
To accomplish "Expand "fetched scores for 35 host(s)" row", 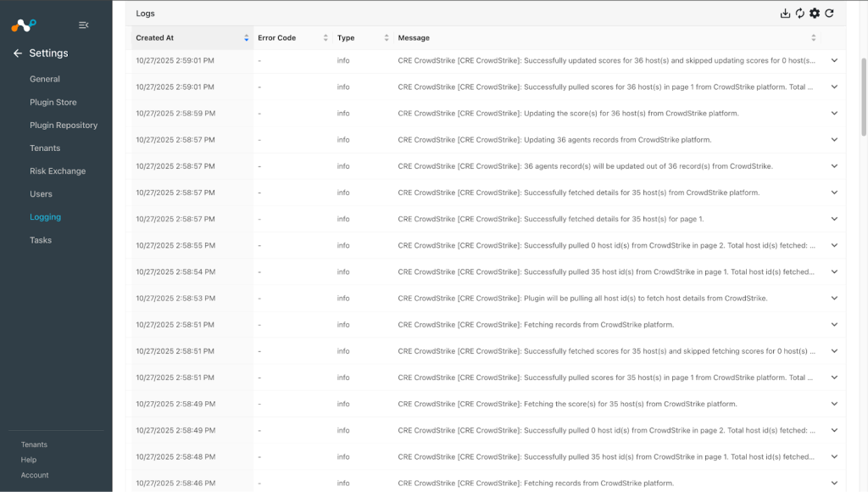I will pos(834,351).
